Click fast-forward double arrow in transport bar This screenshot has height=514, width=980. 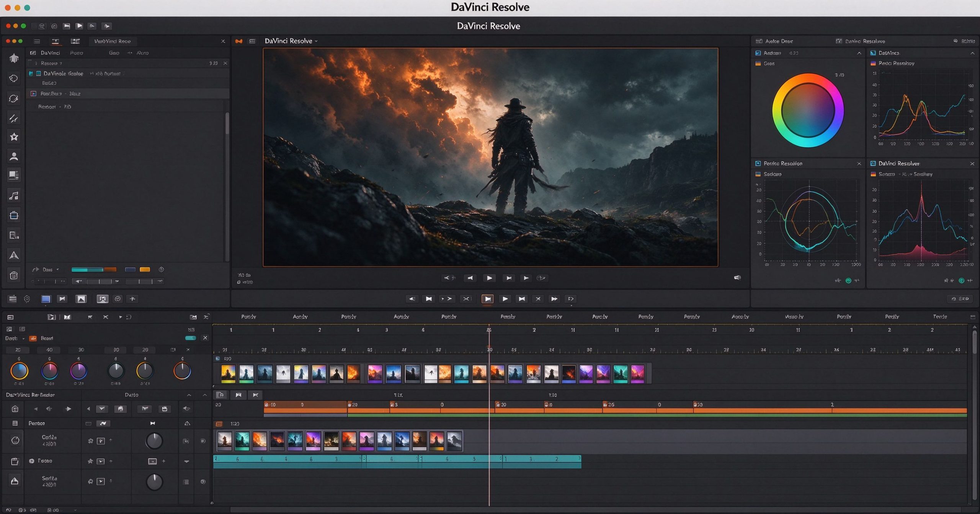point(554,299)
